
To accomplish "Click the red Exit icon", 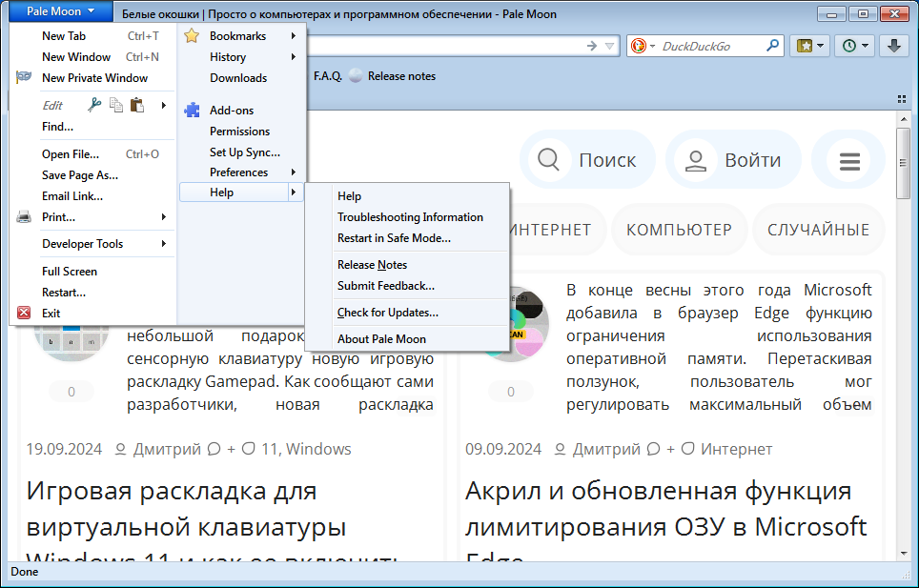I will (24, 313).
